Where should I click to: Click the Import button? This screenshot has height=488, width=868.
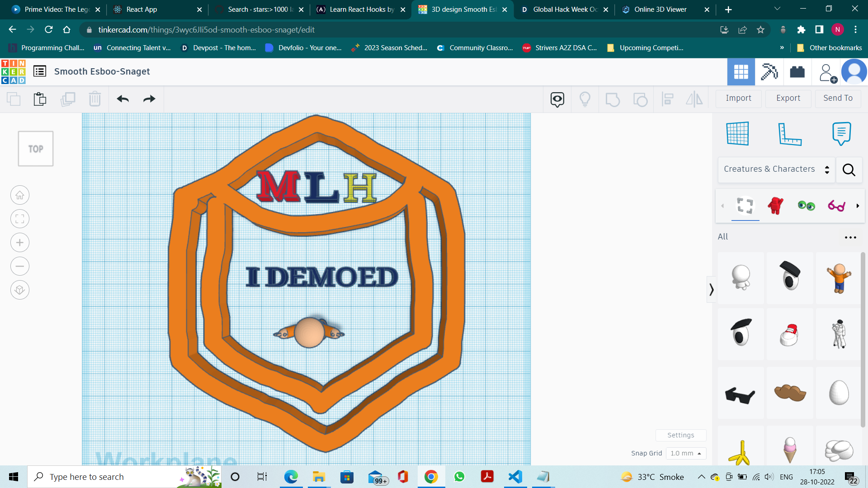tap(738, 98)
